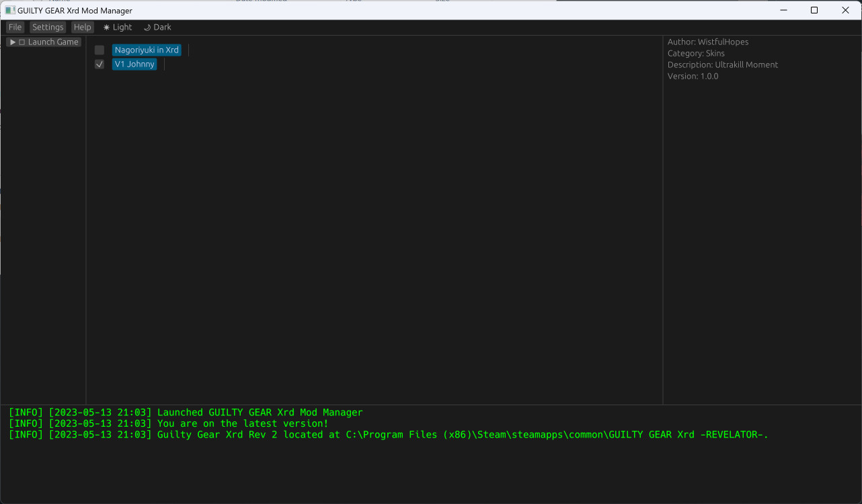The image size is (862, 504).
Task: Click the square icon next to play arrow
Action: pyautogui.click(x=21, y=42)
